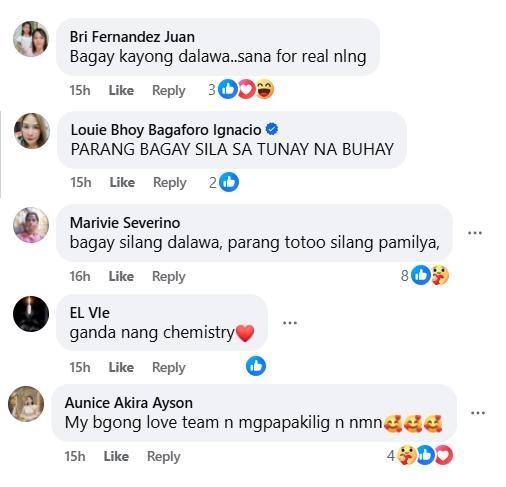Click the heart reaction icon on Bri Fernandez Juan's comment
The height and width of the screenshot is (487, 506).
tap(246, 89)
